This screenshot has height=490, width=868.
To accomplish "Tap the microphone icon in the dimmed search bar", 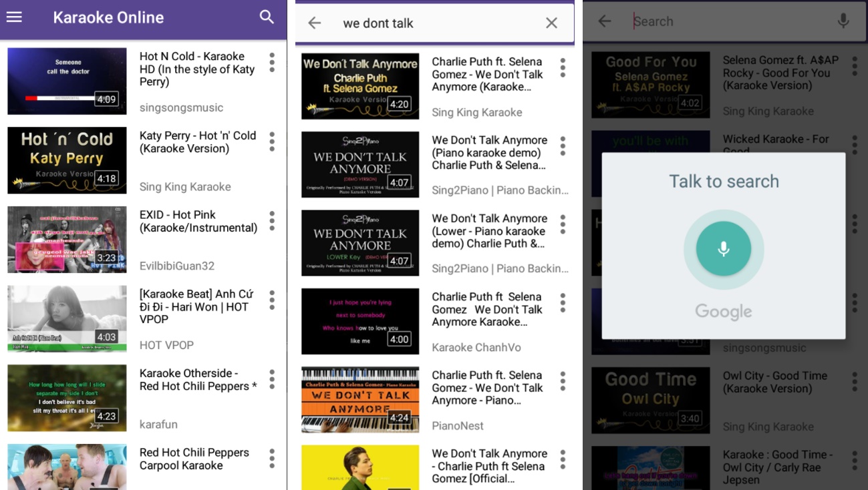I will pos(843,21).
